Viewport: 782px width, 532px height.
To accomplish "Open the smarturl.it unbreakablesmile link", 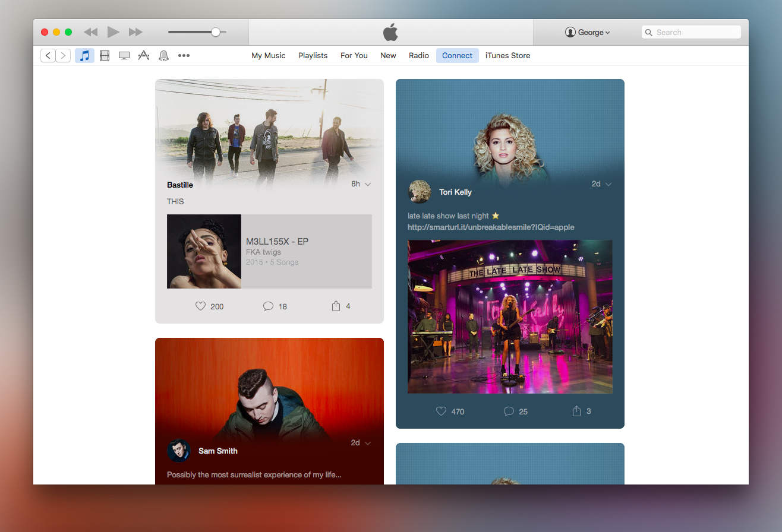I will (491, 227).
